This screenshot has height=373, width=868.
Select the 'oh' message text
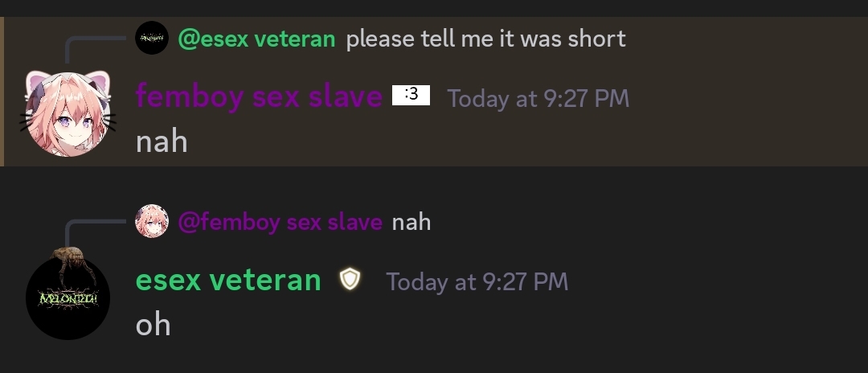[153, 324]
